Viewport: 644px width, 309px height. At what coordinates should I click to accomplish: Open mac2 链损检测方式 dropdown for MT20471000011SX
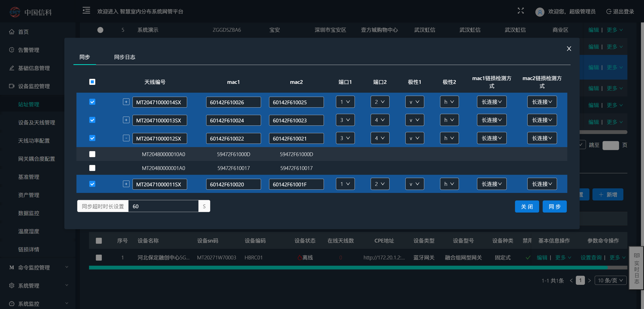pos(542,184)
